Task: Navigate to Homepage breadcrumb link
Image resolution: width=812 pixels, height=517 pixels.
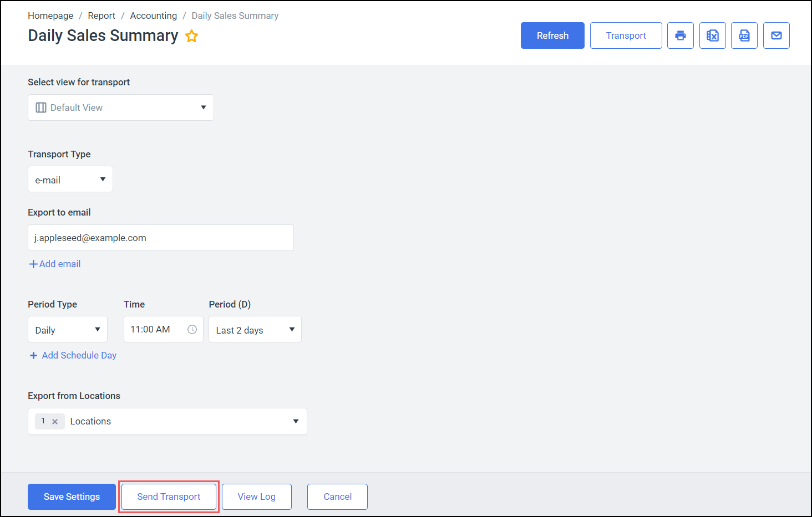Action: click(50, 16)
